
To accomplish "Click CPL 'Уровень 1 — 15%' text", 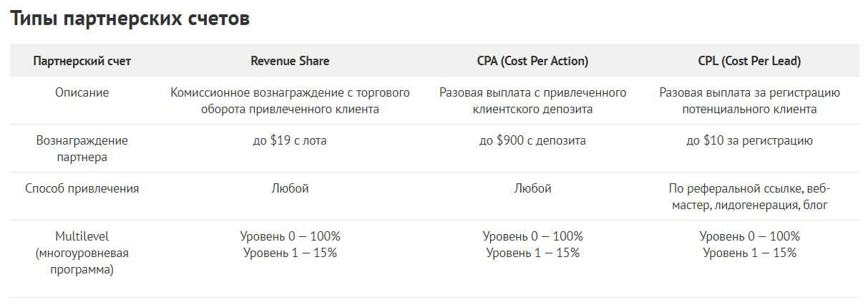I will (x=749, y=253).
